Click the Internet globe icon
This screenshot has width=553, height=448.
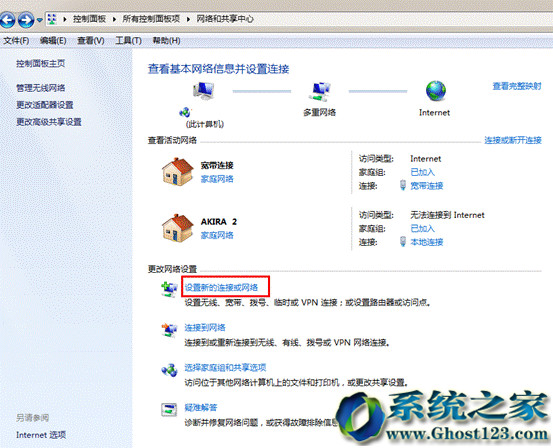click(436, 91)
